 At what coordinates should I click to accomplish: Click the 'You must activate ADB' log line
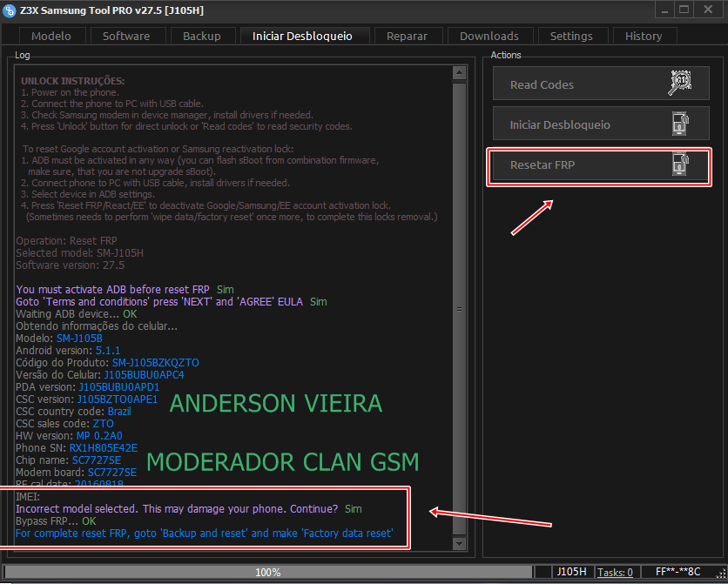tap(125, 290)
